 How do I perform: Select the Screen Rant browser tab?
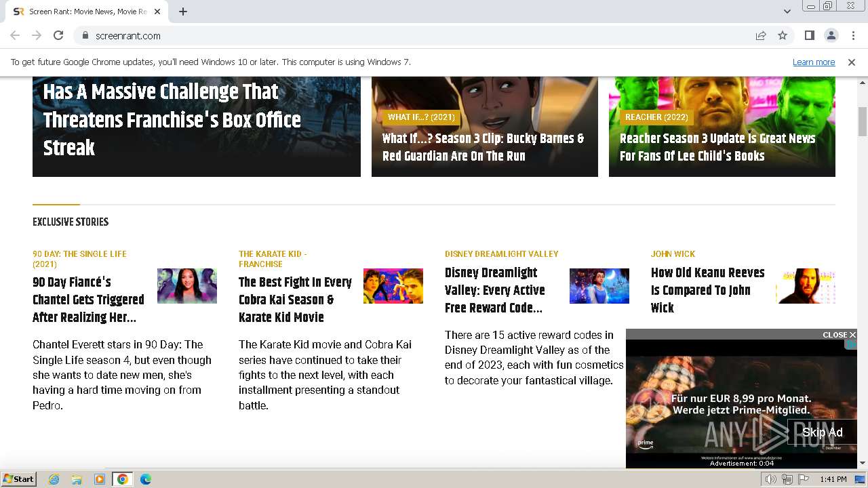[x=87, y=12]
